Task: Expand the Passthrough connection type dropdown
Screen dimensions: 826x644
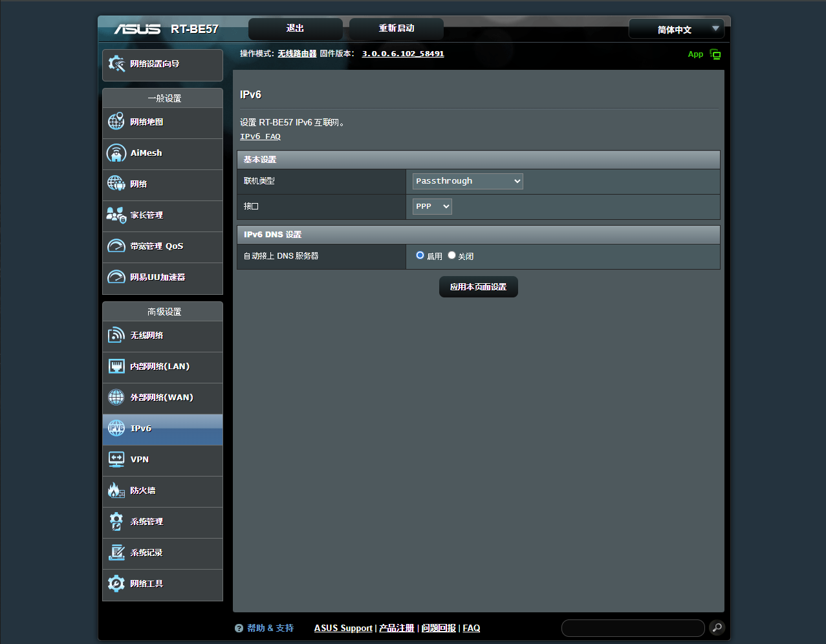Action: [468, 181]
